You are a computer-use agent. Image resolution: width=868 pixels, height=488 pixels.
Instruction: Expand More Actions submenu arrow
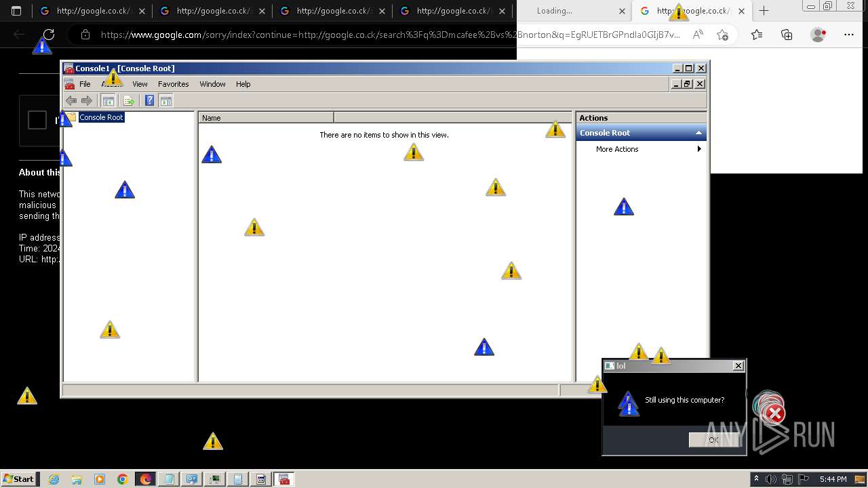point(699,149)
